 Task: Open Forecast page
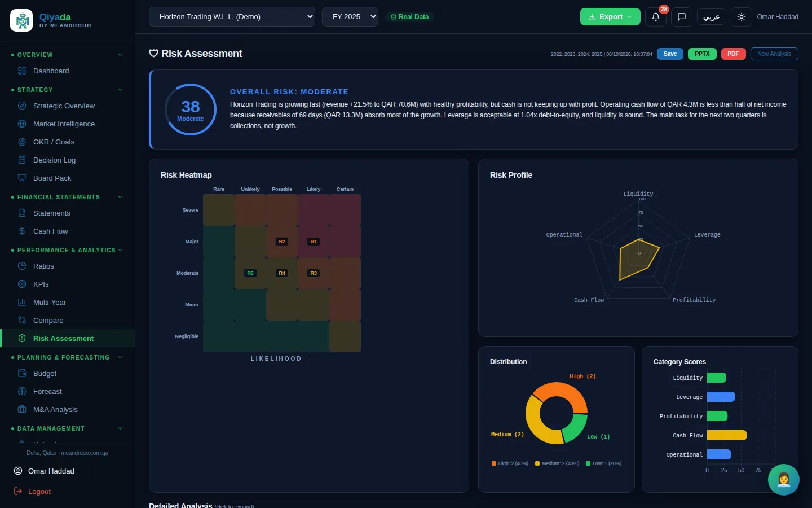tap(68, 391)
